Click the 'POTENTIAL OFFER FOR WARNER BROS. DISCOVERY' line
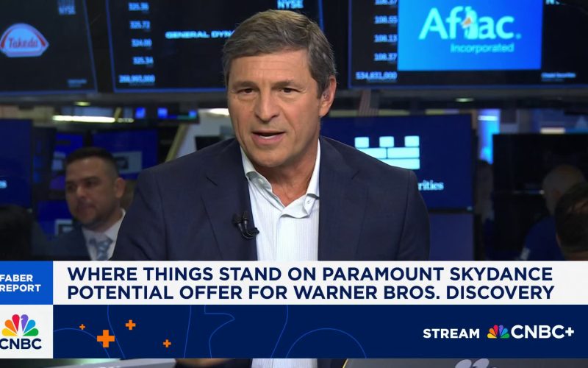The height and width of the screenshot is (368, 588). 310,292
